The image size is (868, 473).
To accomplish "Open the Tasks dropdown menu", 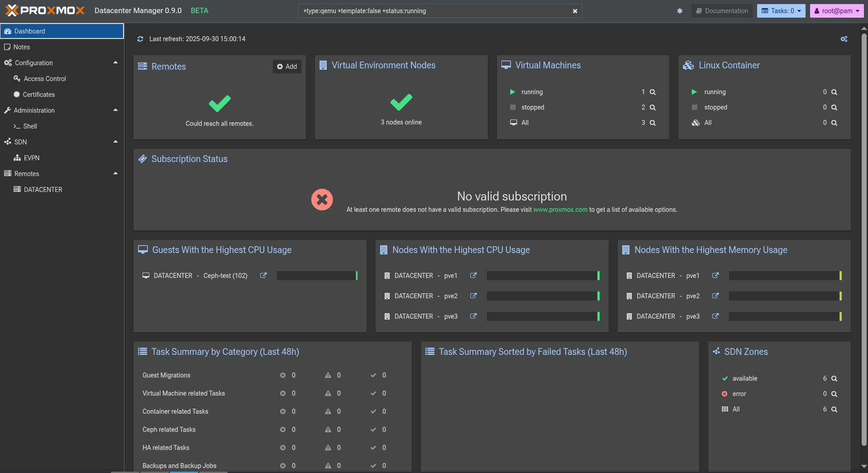I will pyautogui.click(x=781, y=11).
